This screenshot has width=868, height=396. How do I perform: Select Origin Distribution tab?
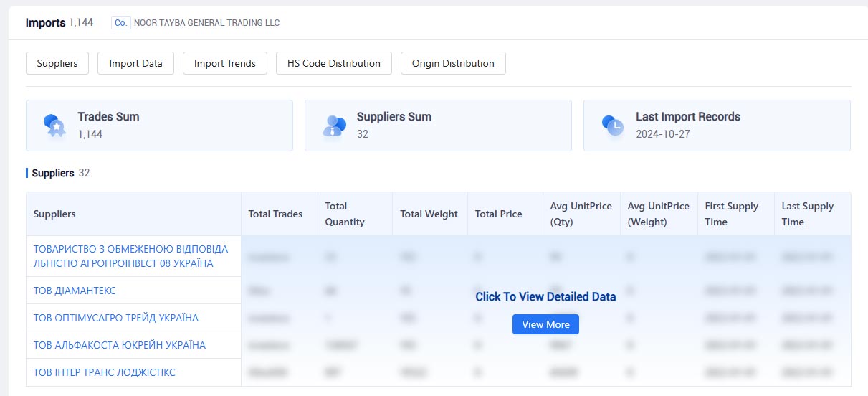(453, 63)
